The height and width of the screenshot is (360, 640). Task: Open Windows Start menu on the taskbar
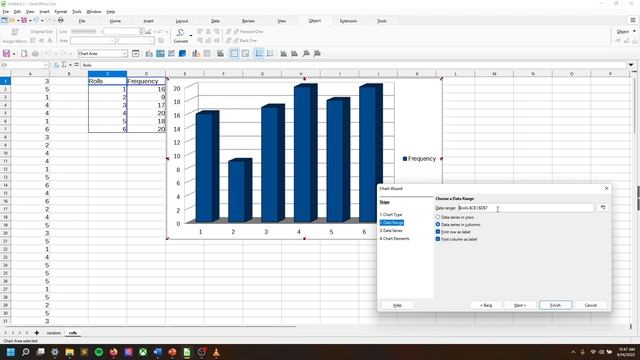pos(11,352)
